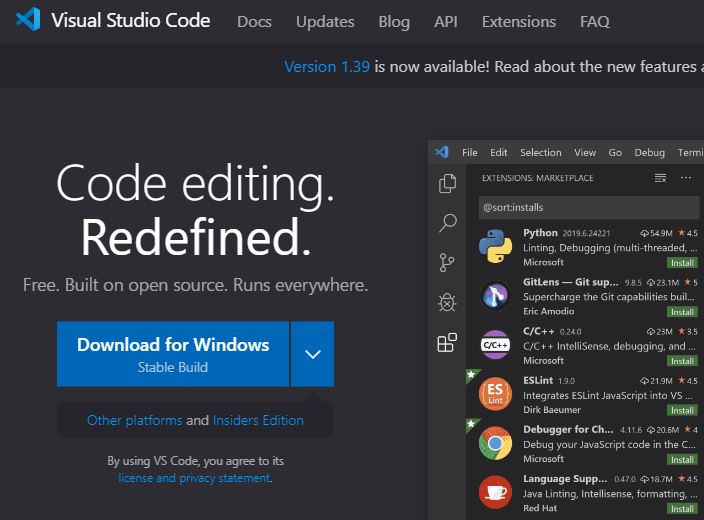Click the Eric Amodio publisher name
Screen dimensions: 704x520
point(548,311)
